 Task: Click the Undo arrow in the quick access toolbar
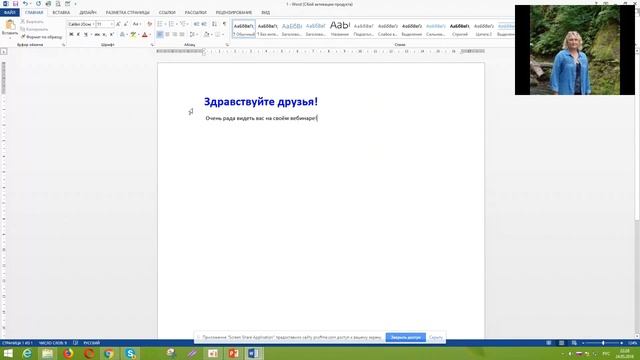25,4
